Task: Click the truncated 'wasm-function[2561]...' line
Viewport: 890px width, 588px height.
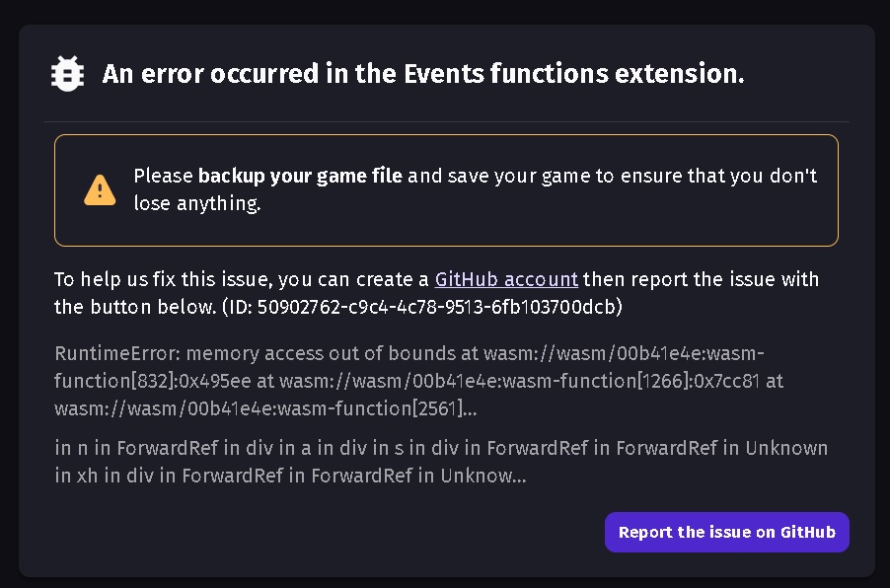Action: tap(265, 408)
